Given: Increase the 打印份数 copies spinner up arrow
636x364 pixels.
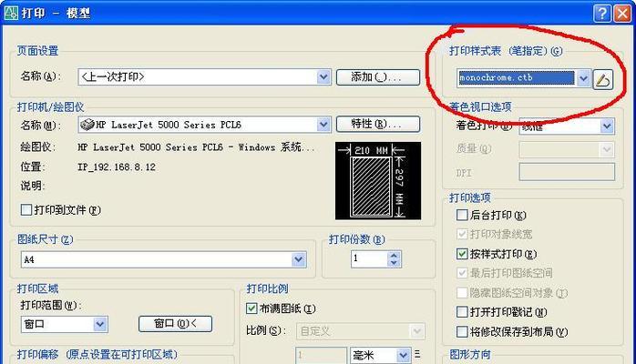Looking at the screenshot, I should [394, 256].
